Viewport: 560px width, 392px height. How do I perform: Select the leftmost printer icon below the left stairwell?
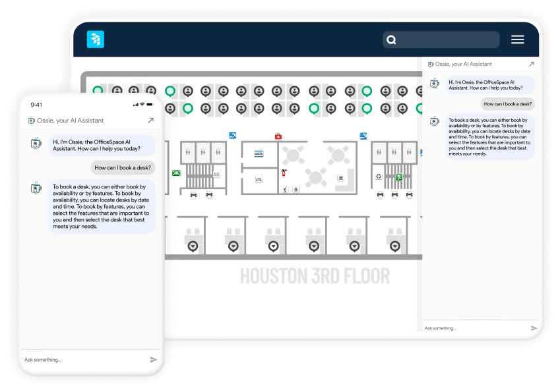(193, 195)
